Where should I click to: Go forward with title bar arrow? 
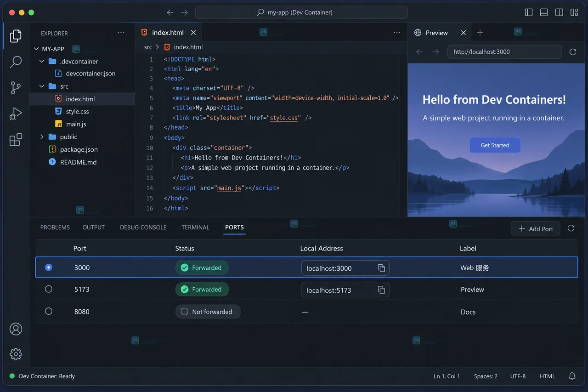(184, 12)
